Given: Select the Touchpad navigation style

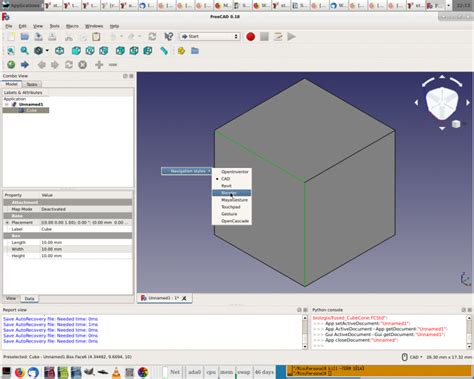Looking at the screenshot, I should 232,207.
